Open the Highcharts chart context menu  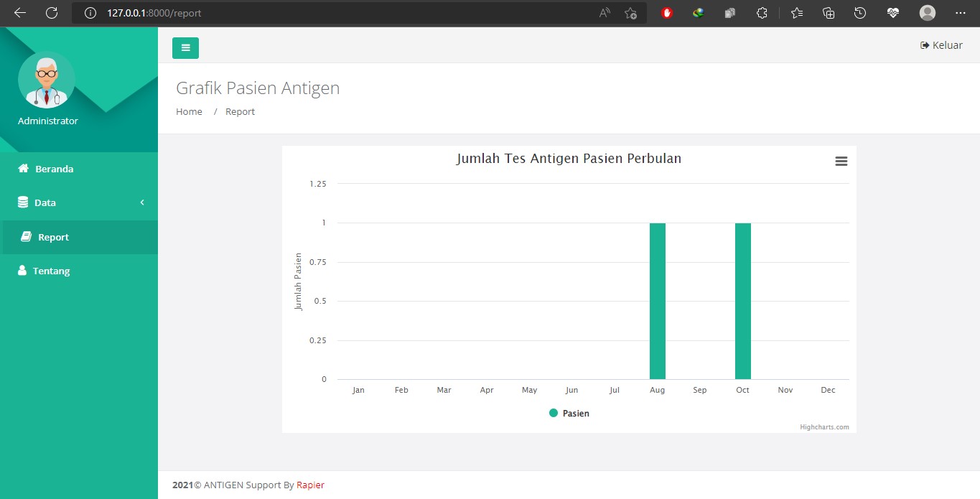click(841, 162)
